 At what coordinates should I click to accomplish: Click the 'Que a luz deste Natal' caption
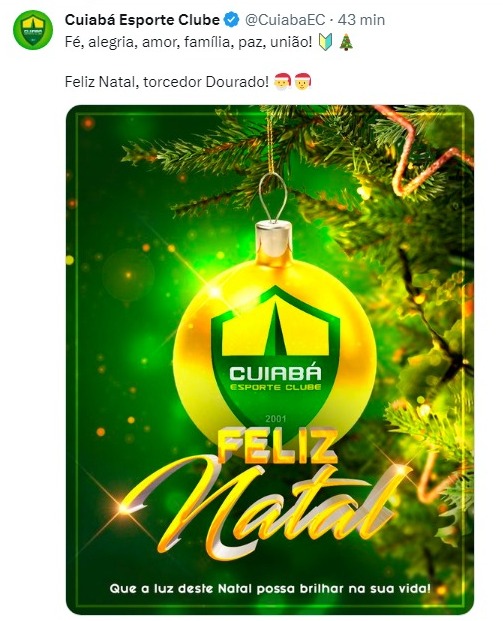270,588
